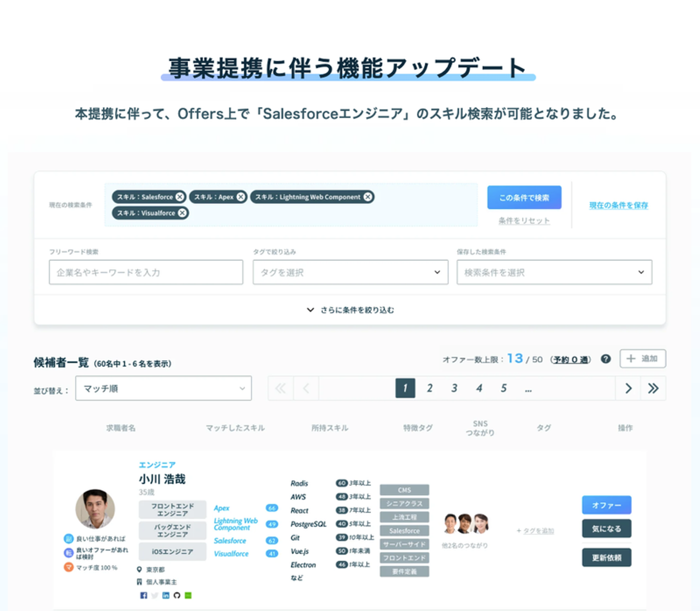Focus the フリーワード検索 keyword input
Screen dimensions: 700x611
click(146, 272)
